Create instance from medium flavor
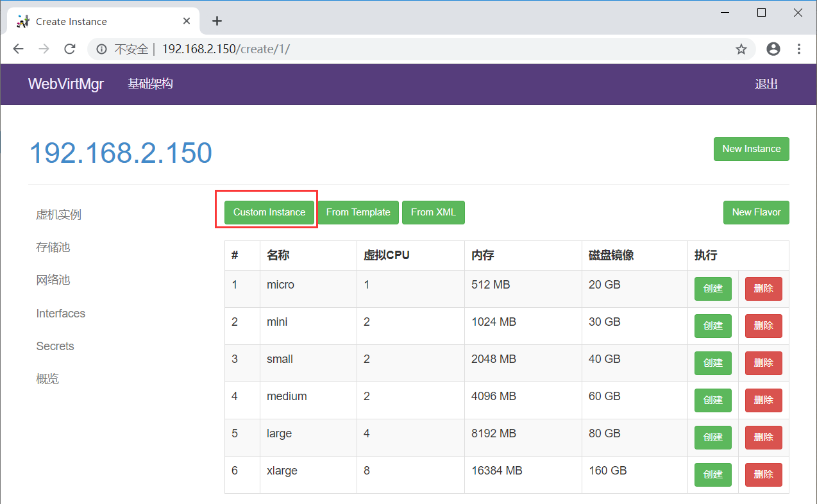Screen dimensions: 817x504 [x=713, y=400]
